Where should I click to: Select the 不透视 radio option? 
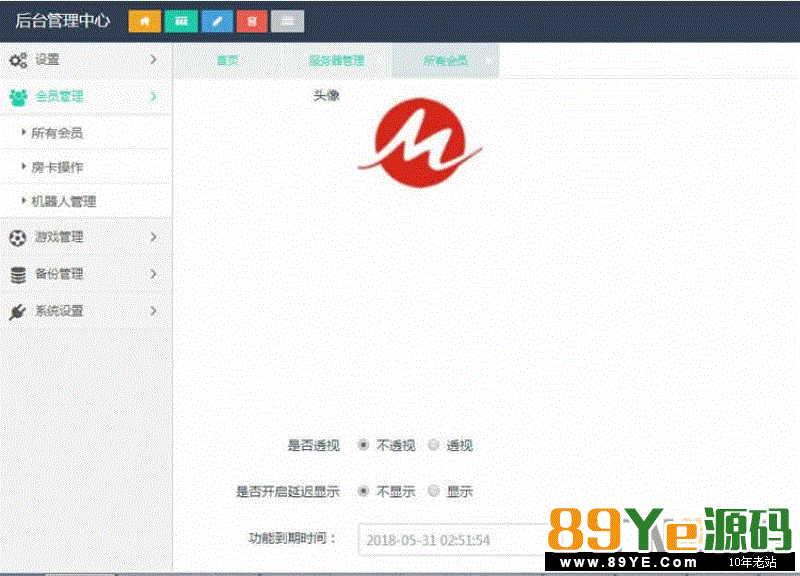coord(363,445)
